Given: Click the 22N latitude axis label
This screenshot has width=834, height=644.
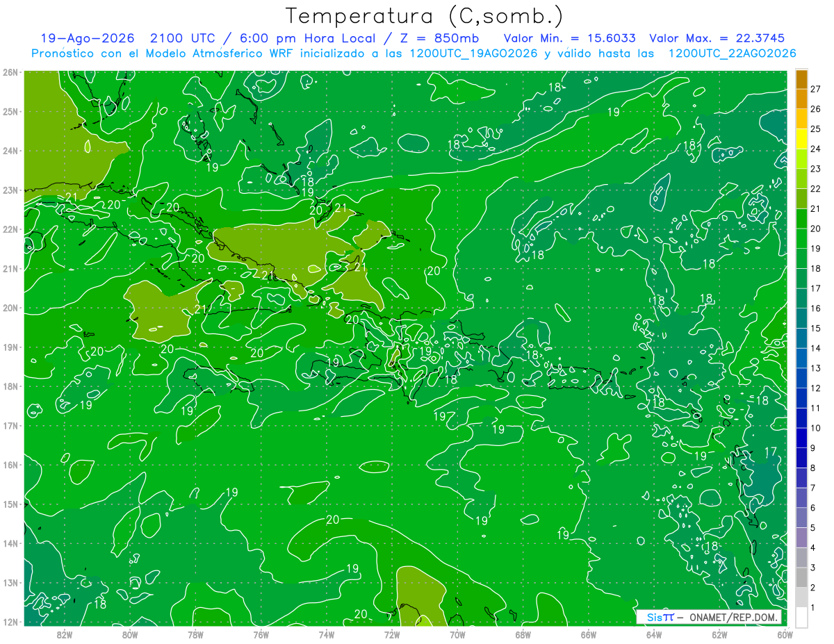Looking at the screenshot, I should (x=10, y=229).
